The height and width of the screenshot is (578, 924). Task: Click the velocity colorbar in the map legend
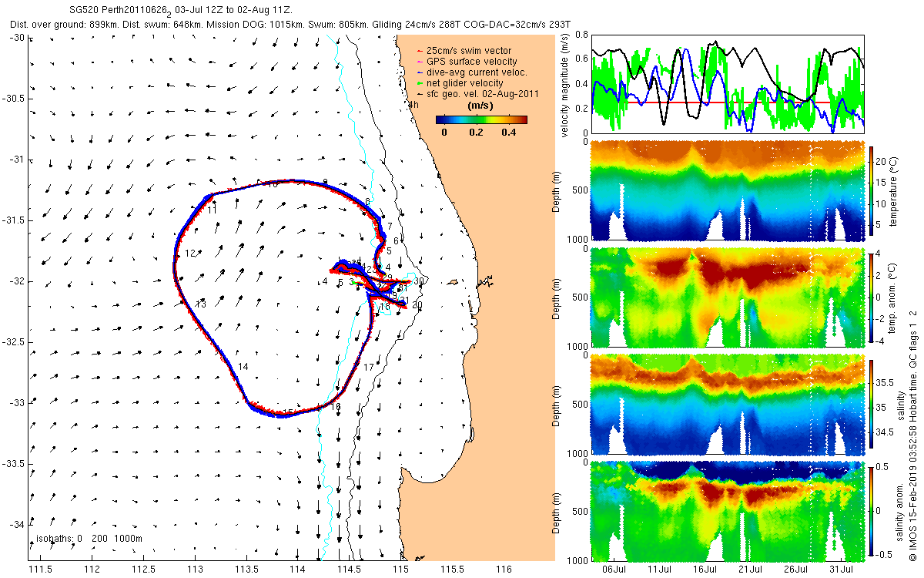pyautogui.click(x=480, y=119)
